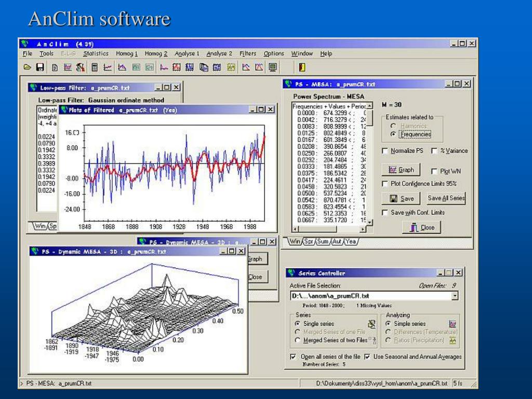Click the 3D spectrum plot in Dynamic MESA window
Image resolution: width=532 pixels, height=399 pixels.
click(x=138, y=315)
